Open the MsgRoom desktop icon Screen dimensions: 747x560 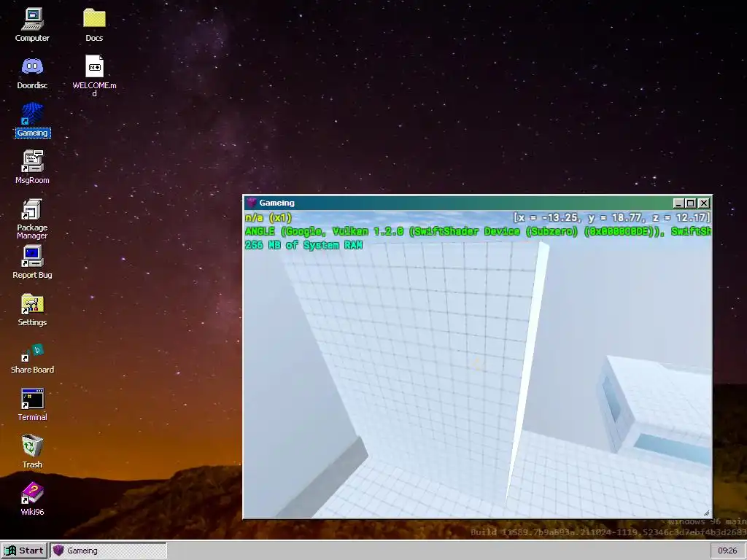(x=32, y=167)
